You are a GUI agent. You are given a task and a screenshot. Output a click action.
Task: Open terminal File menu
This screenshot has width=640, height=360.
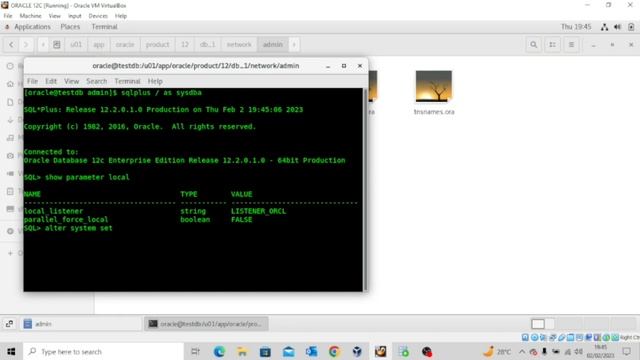(32, 81)
